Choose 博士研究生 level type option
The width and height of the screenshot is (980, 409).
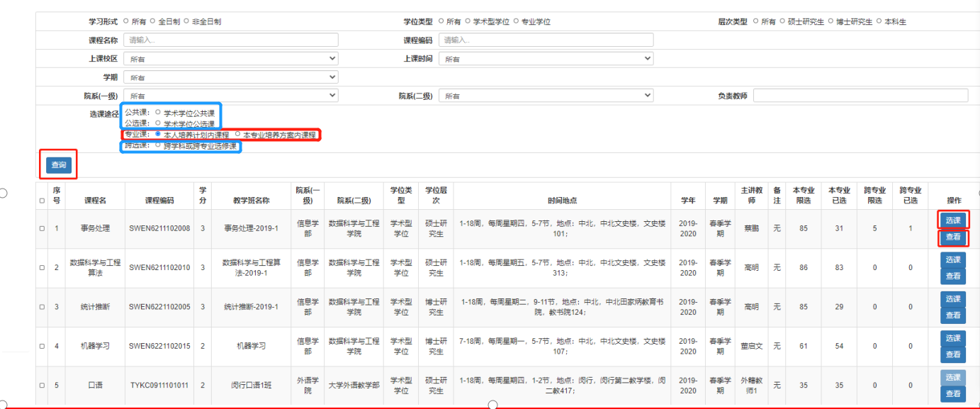tap(831, 21)
